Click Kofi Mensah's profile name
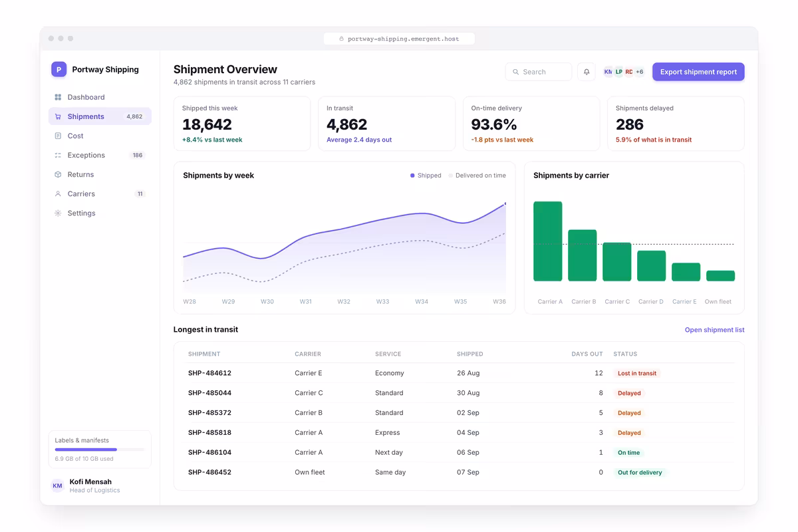 90,481
